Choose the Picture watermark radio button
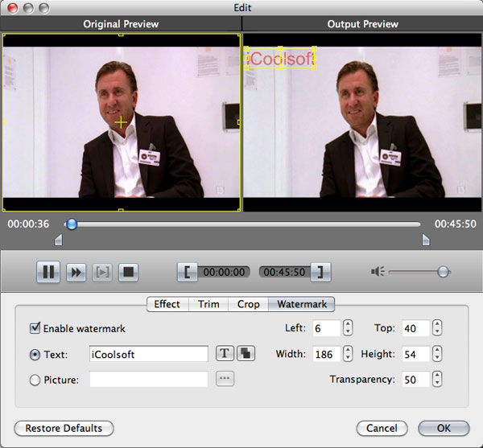 coord(35,380)
